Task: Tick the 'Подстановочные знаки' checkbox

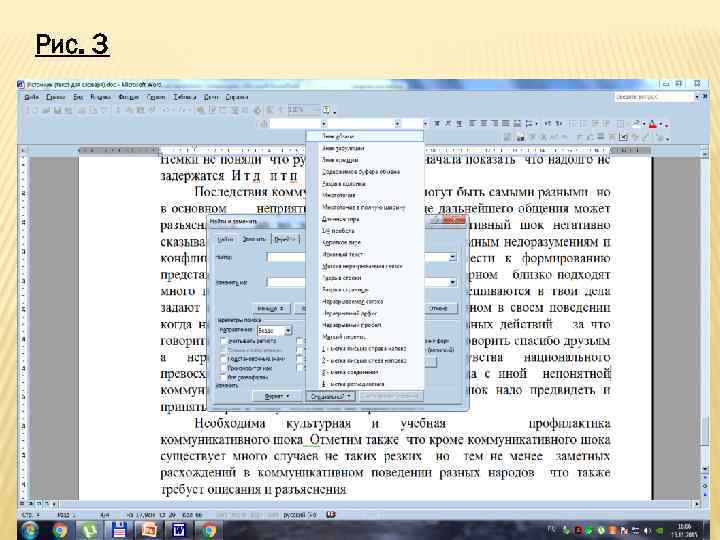Action: [224, 359]
